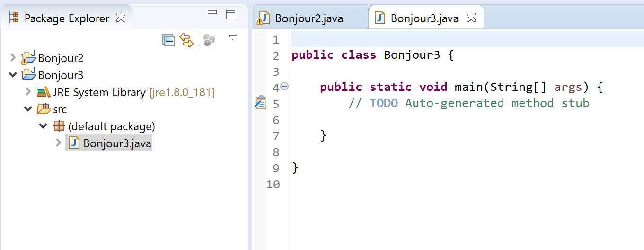
Task: Collapse the Bonjour3 project node
Action: tap(13, 75)
